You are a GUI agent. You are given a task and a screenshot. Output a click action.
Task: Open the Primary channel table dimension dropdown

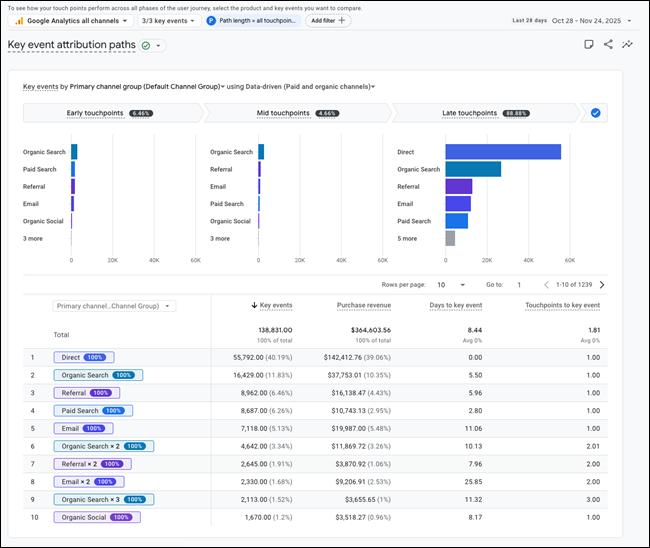pyautogui.click(x=114, y=306)
